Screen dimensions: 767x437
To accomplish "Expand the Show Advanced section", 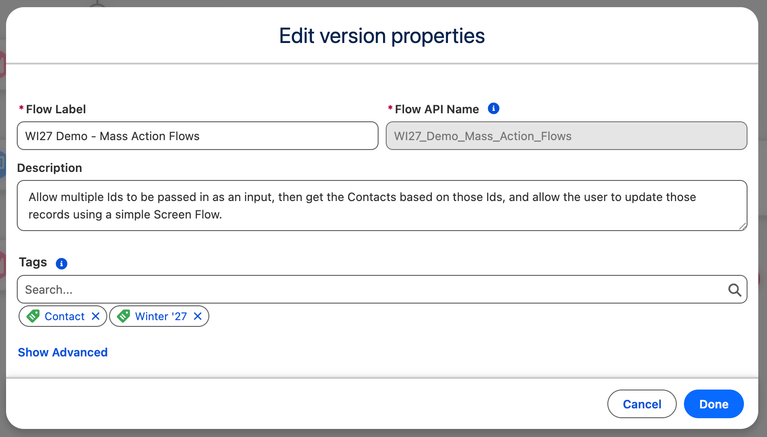I will click(63, 352).
